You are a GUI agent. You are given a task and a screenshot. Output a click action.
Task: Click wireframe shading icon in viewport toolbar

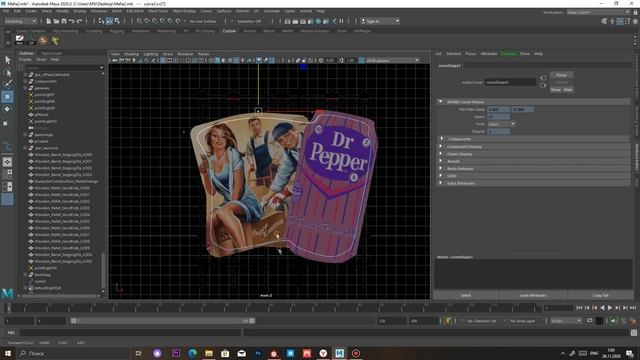click(x=211, y=60)
